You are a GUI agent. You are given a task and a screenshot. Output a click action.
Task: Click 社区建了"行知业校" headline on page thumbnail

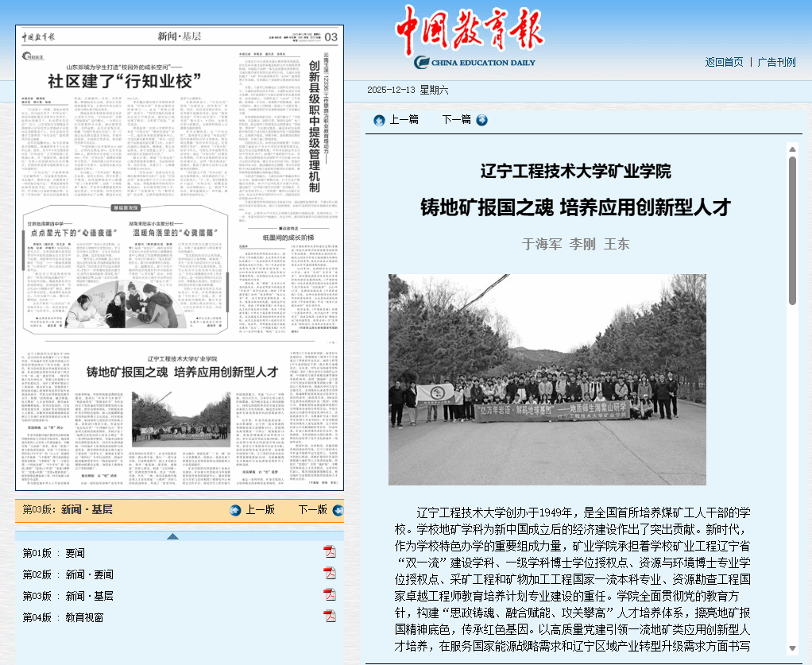coord(123,79)
